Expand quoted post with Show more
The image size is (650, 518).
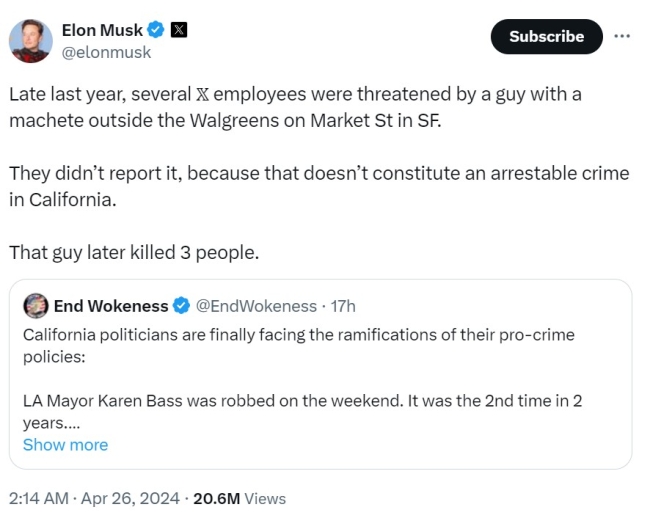tap(65, 445)
